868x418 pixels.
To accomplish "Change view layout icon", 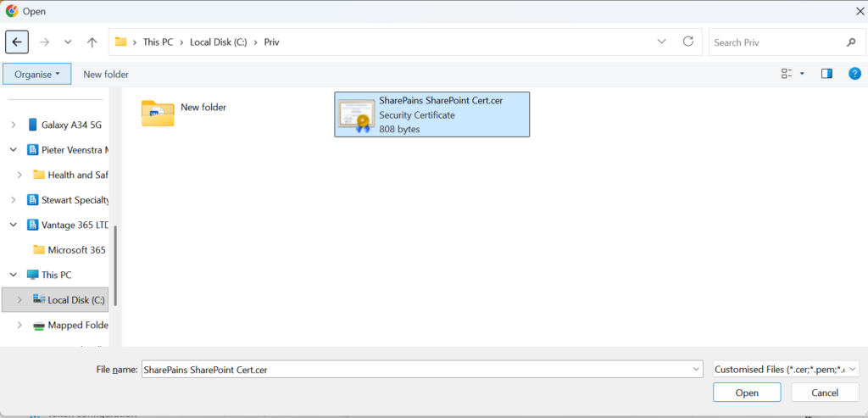I will [786, 74].
